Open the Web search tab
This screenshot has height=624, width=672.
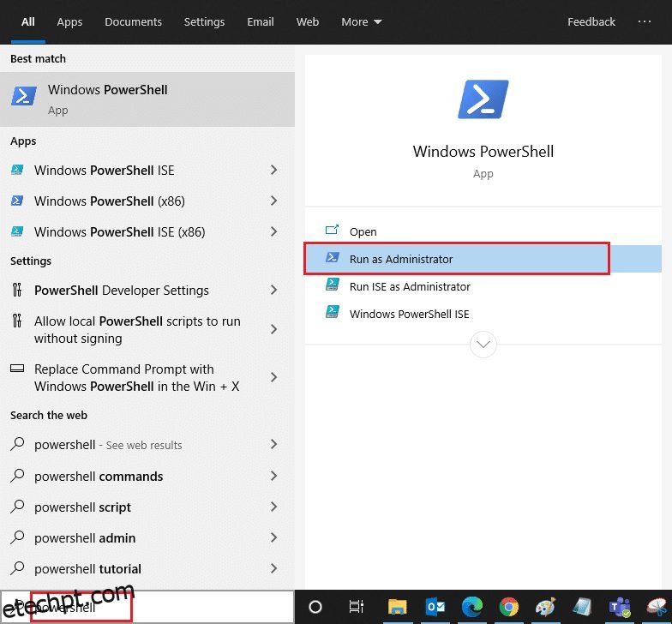[307, 22]
